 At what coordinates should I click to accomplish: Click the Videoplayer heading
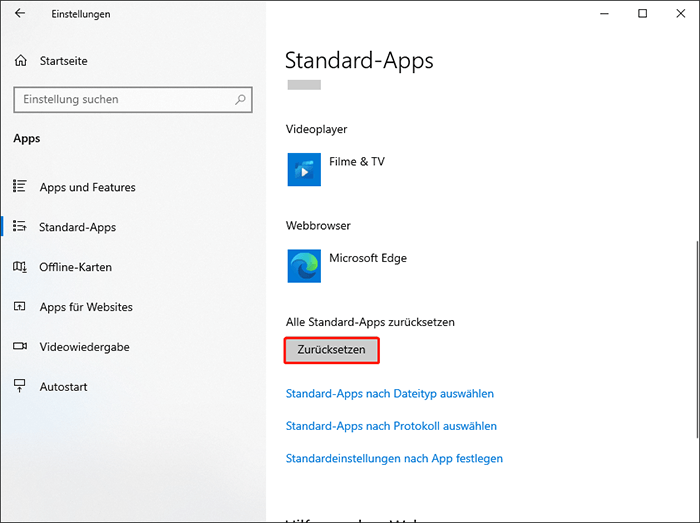pos(317,129)
